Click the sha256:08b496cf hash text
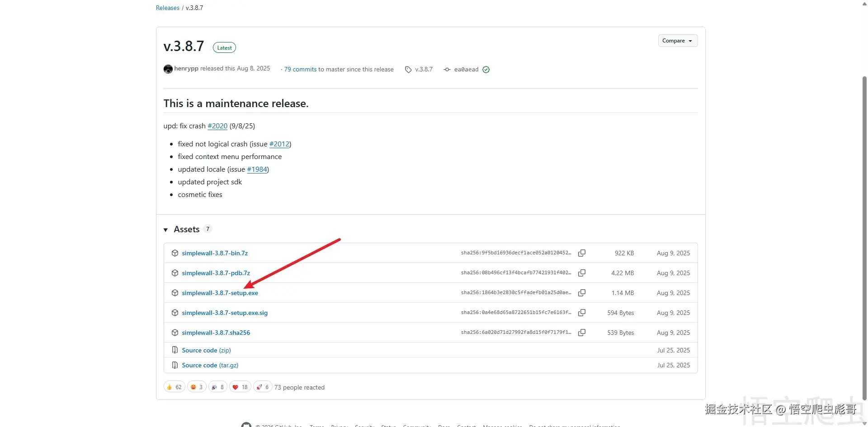The height and width of the screenshot is (427, 868). point(516,273)
